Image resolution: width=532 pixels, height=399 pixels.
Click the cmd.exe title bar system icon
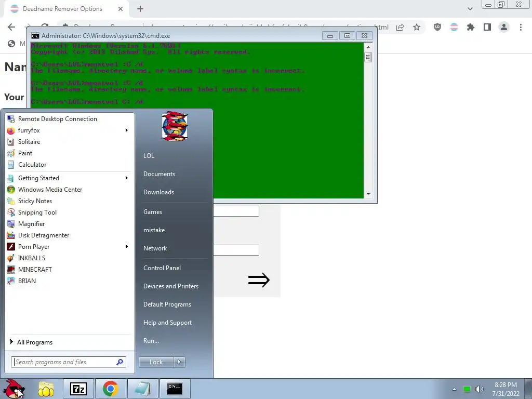(x=35, y=36)
